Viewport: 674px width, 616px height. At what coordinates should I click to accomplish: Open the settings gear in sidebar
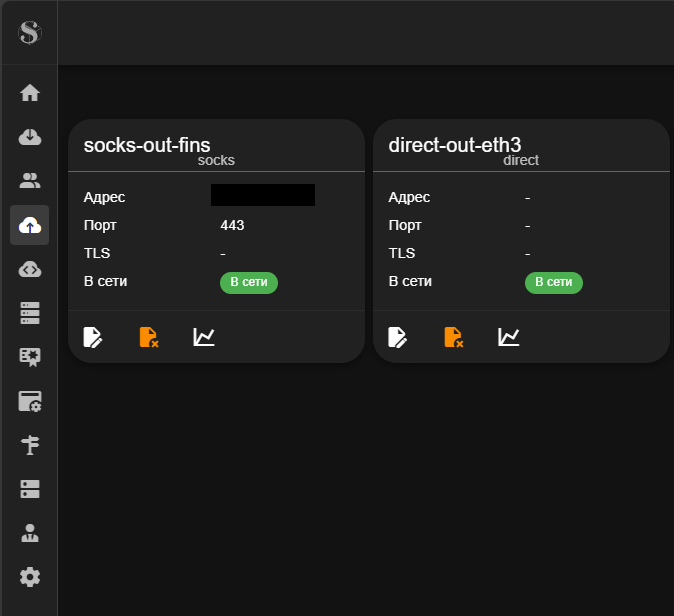[30, 577]
